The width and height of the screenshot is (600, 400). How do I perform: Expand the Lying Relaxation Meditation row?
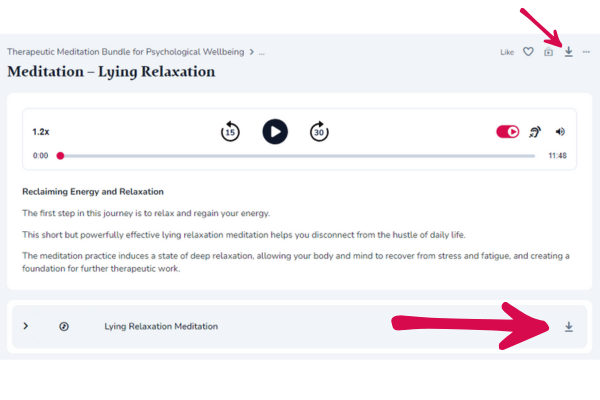point(26,326)
